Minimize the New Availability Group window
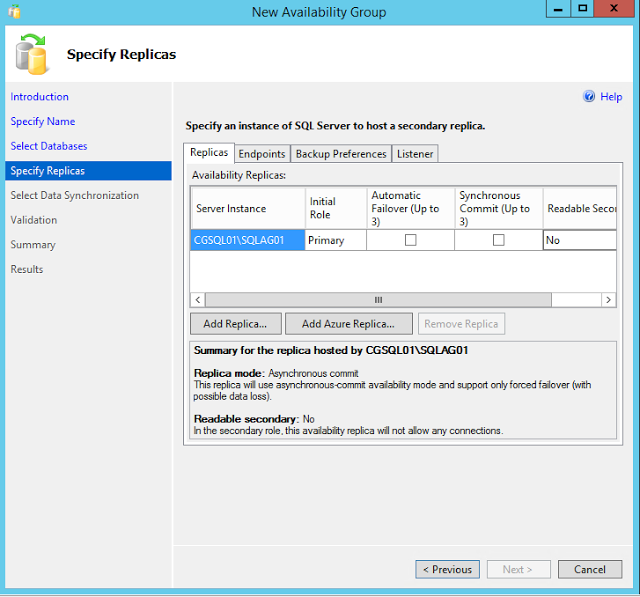The height and width of the screenshot is (597, 640). pyautogui.click(x=558, y=9)
